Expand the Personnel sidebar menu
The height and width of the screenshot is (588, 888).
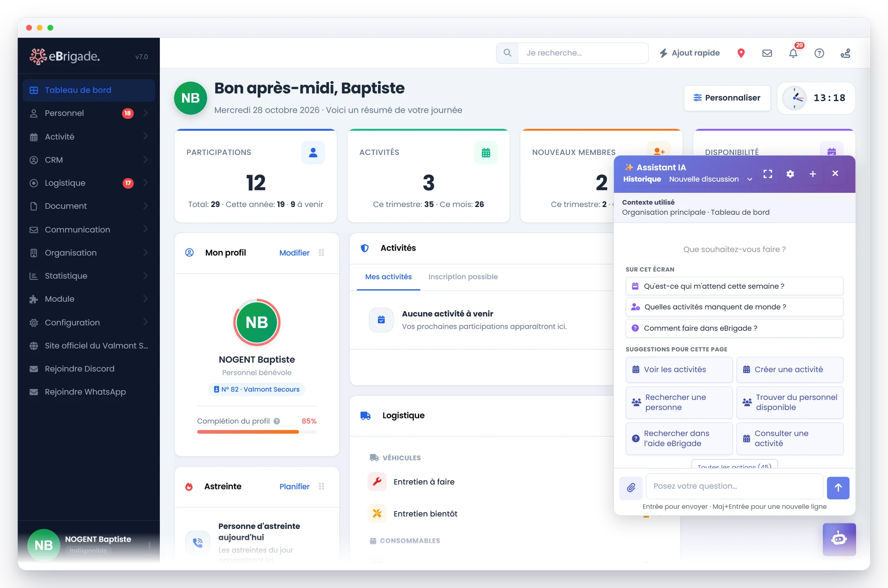pos(89,113)
